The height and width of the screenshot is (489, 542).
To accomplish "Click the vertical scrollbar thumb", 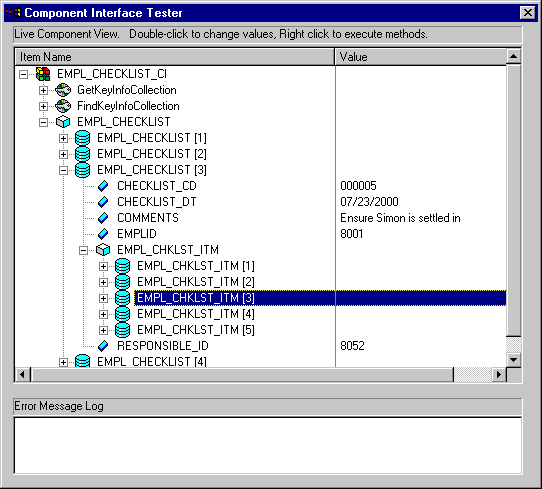I will pyautogui.click(x=514, y=200).
